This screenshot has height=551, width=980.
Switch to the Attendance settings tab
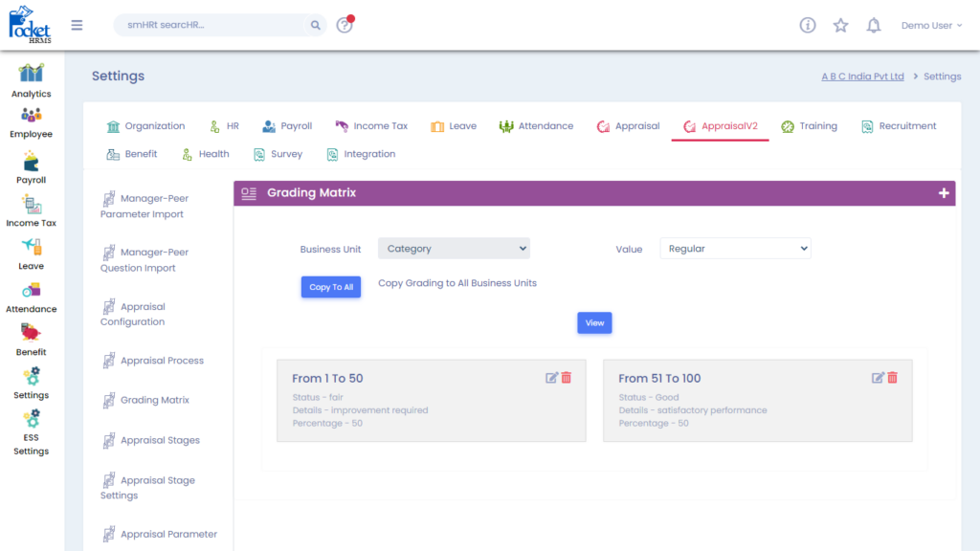point(536,126)
